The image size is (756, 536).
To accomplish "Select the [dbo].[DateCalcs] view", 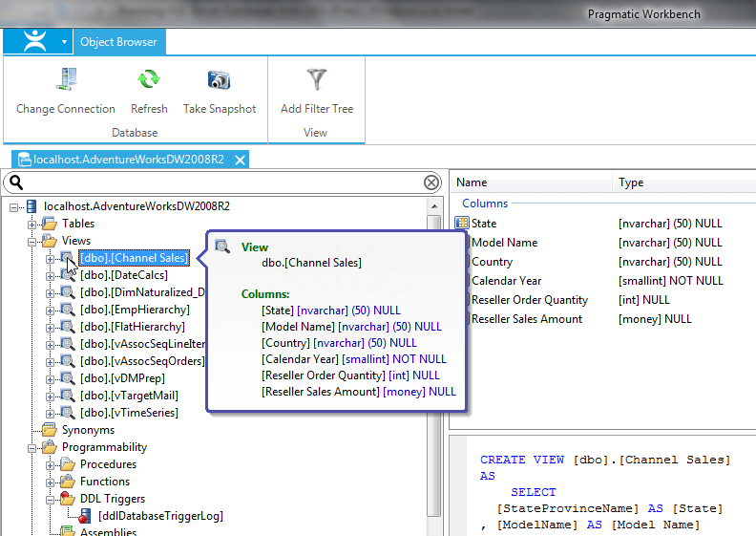I will tap(124, 275).
